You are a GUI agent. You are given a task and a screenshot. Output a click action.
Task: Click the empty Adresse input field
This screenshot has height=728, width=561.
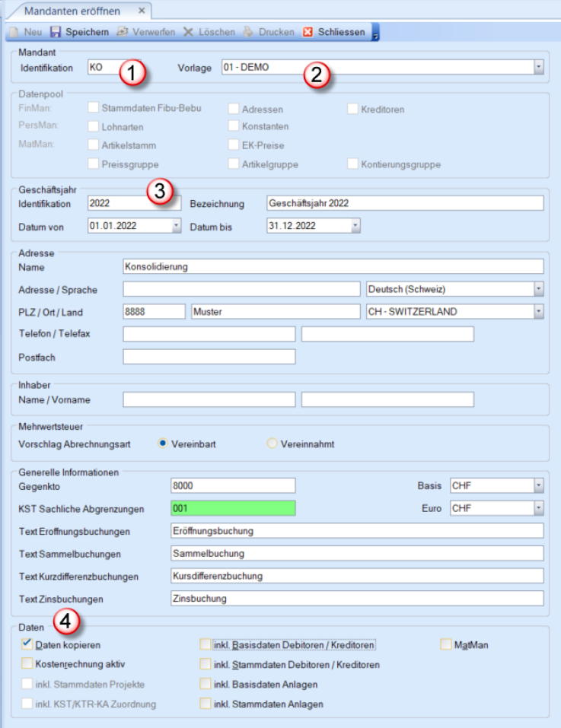coord(241,289)
